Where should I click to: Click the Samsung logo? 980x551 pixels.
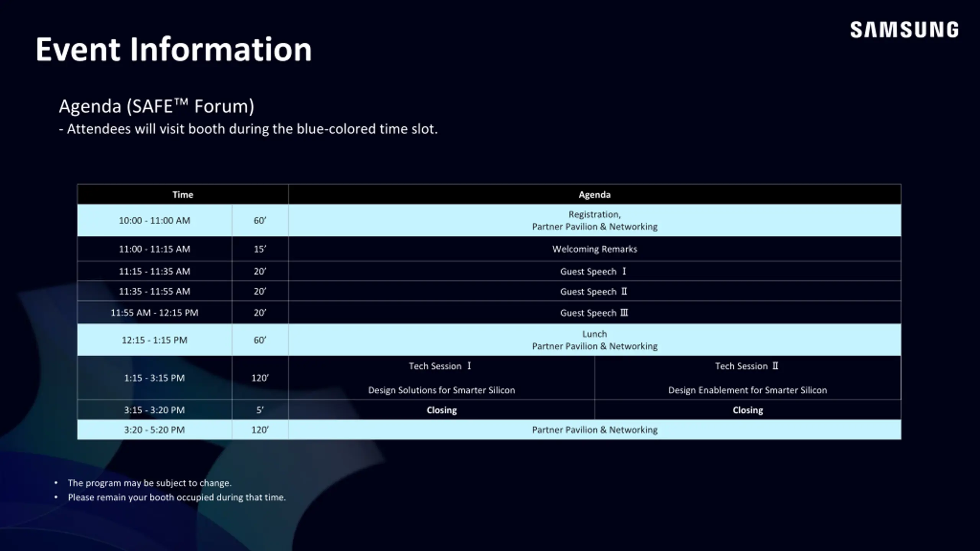coord(904,30)
